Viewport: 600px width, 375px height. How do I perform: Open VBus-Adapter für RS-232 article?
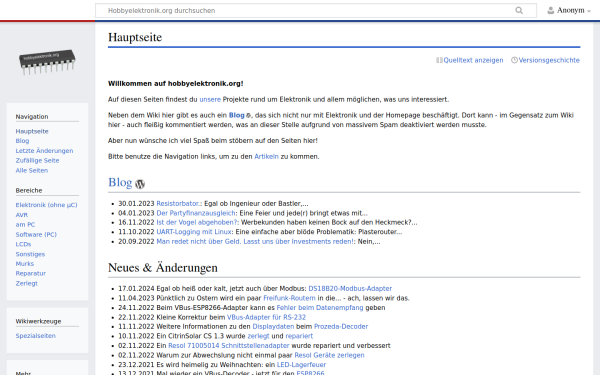coord(266,317)
